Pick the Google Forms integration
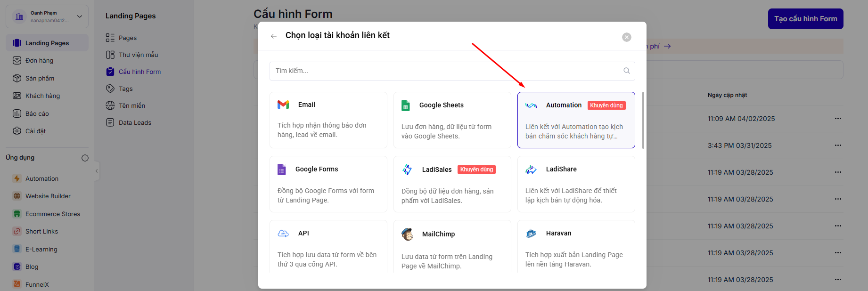Screen dimensions: 868x291 tap(328, 184)
